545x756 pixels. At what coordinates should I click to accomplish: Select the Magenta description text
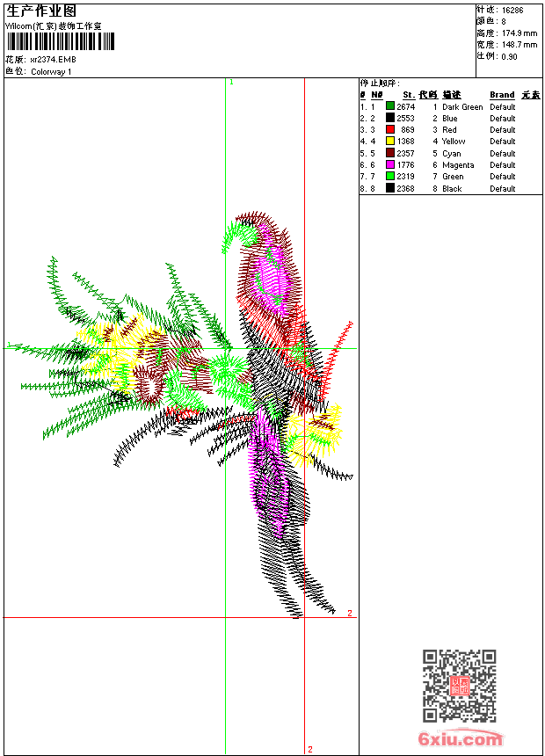[x=458, y=165]
